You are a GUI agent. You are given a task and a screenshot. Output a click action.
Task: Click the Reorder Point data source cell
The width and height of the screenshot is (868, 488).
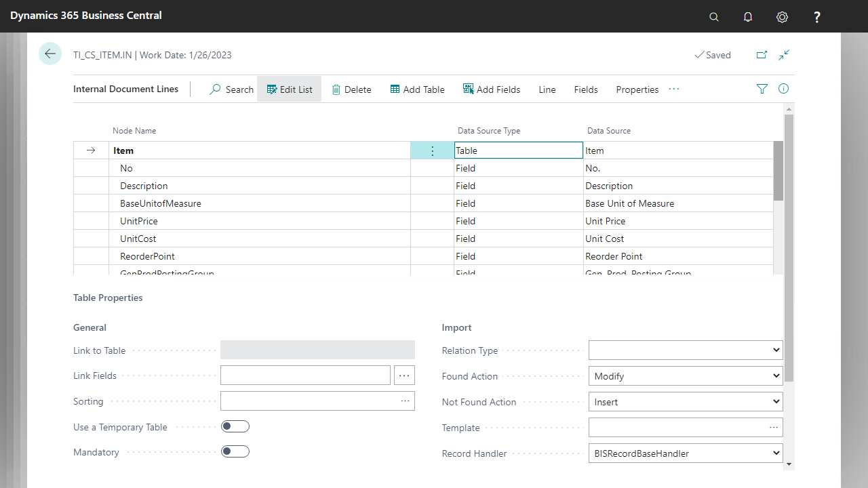[x=678, y=256]
